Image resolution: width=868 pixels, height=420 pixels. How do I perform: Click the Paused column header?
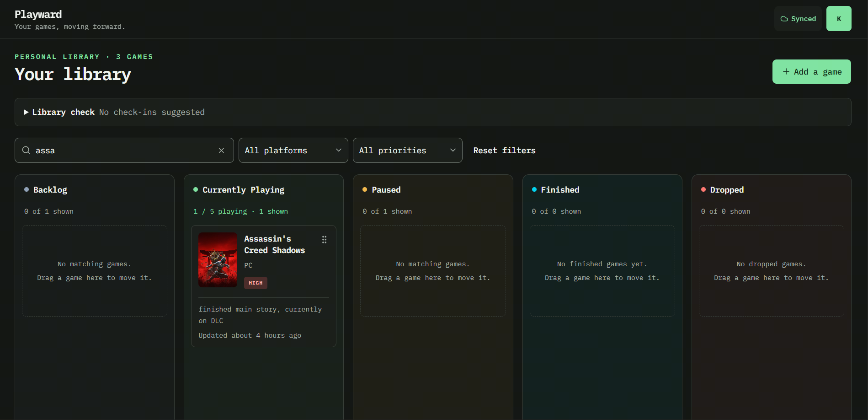[386, 190]
